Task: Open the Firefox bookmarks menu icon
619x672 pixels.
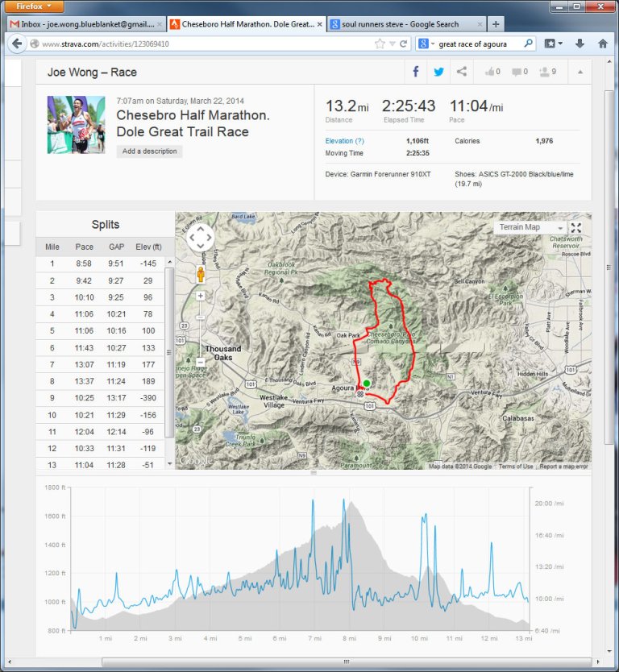Action: 553,44
